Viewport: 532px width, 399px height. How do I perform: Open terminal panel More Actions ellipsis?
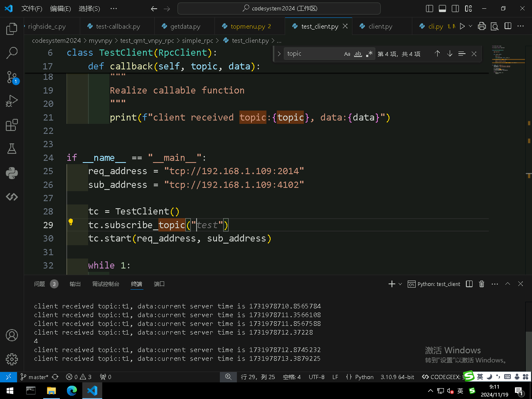pyautogui.click(x=495, y=284)
